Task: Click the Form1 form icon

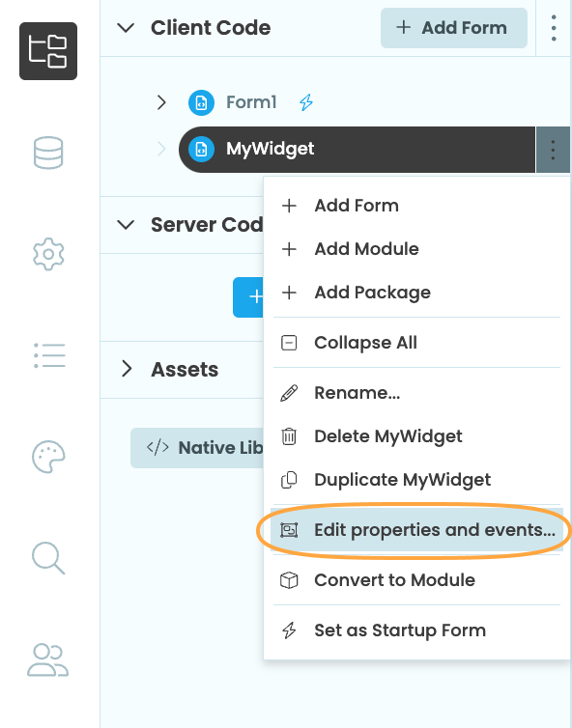Action: pos(201,102)
